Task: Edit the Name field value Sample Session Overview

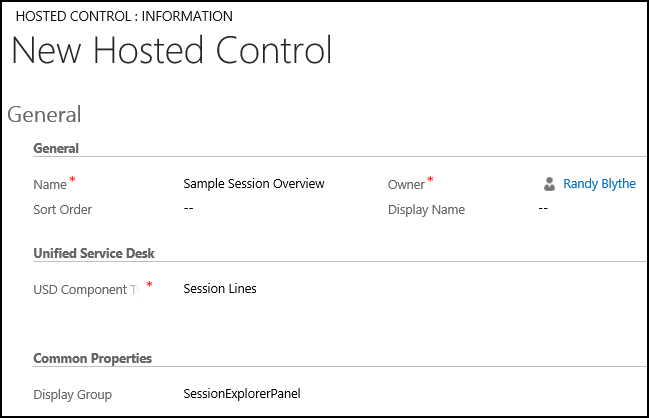Action: [x=254, y=184]
